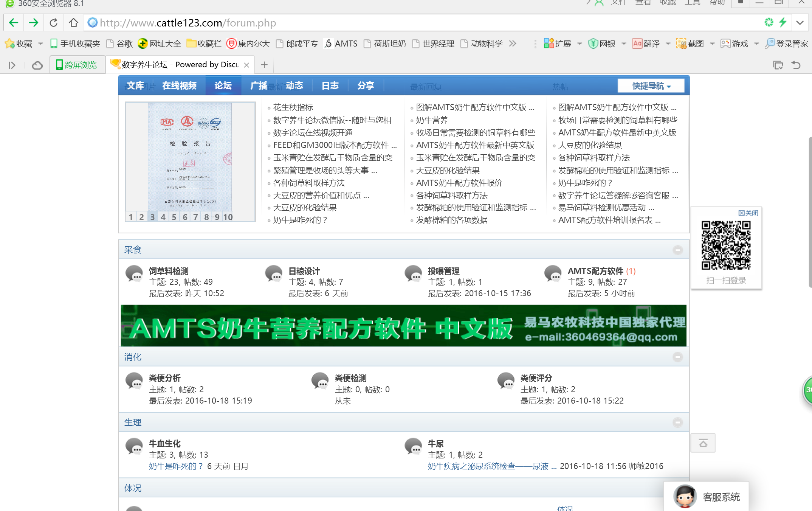This screenshot has width=812, height=511.
Task: Open the 手机收藏夹 bookmark
Action: [76, 43]
